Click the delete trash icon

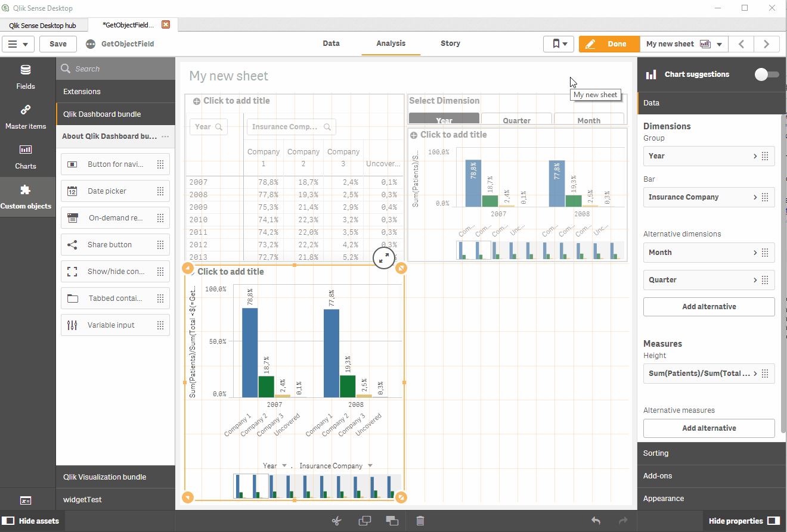click(x=420, y=521)
